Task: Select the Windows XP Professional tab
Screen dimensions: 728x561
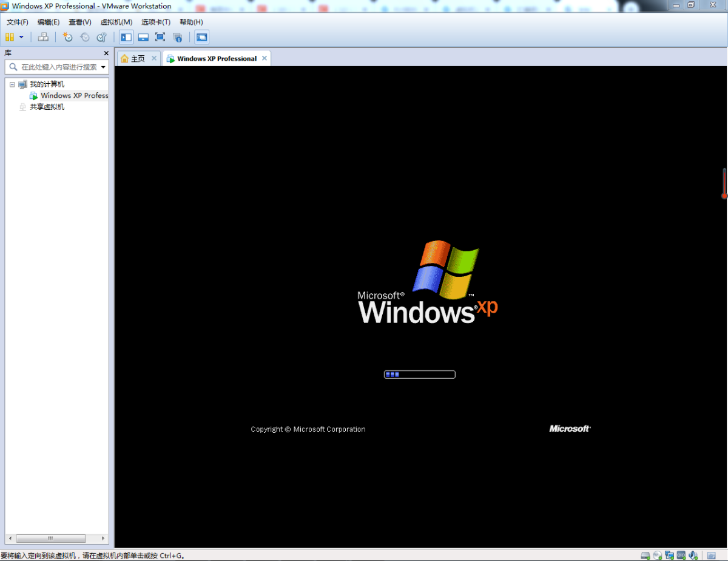Action: (x=217, y=59)
